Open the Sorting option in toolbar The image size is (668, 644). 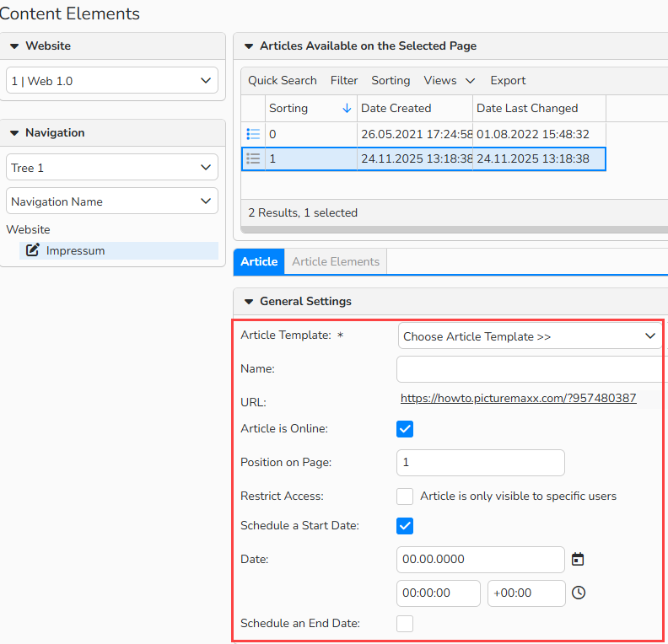[391, 80]
